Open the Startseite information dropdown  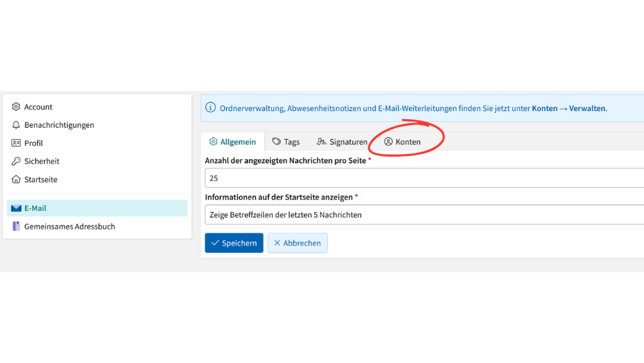424,215
